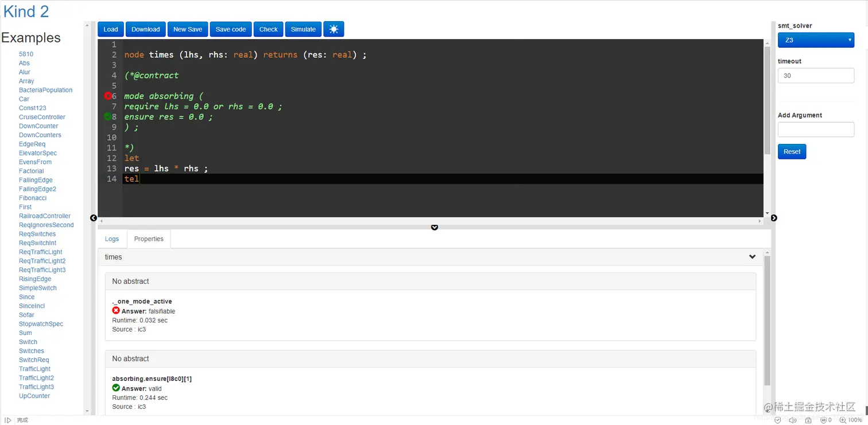Open the Abs example
The height and width of the screenshot is (425, 868).
(x=24, y=63)
